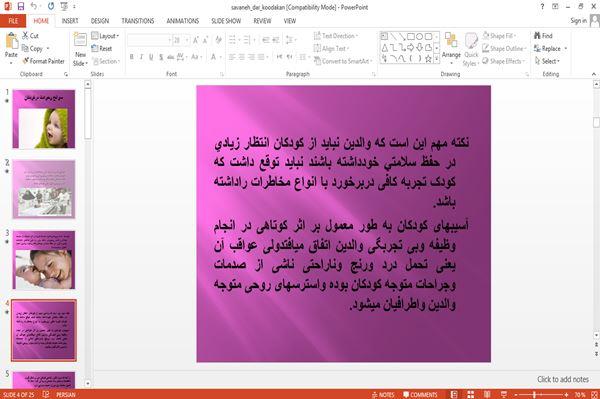Image resolution: width=600 pixels, height=399 pixels.
Task: Click Find with binoculars icon
Action: [x=543, y=36]
